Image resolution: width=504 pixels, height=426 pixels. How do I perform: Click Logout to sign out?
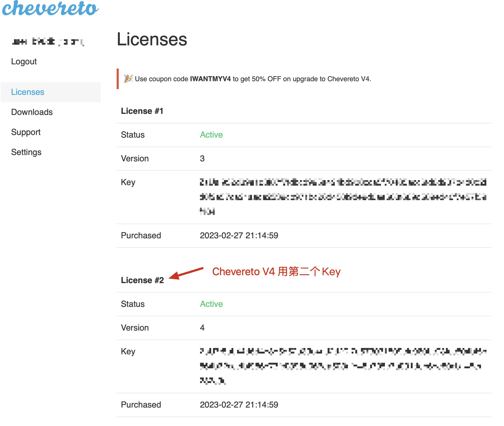pyautogui.click(x=24, y=61)
